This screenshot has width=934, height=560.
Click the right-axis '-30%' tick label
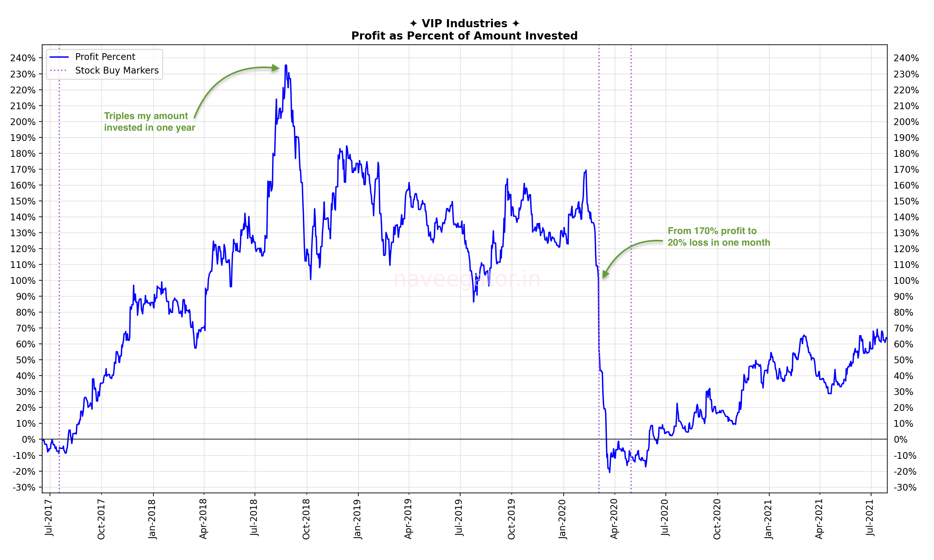click(905, 487)
